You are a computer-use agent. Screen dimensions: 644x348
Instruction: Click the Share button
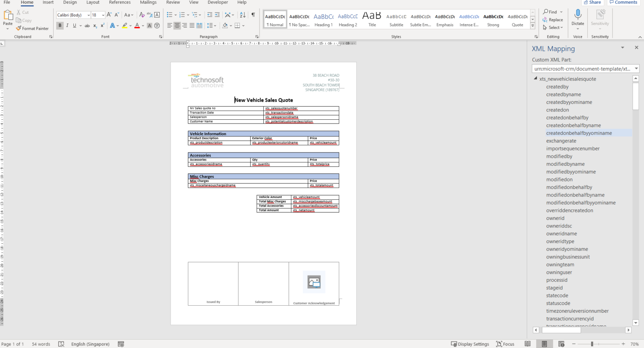592,2
